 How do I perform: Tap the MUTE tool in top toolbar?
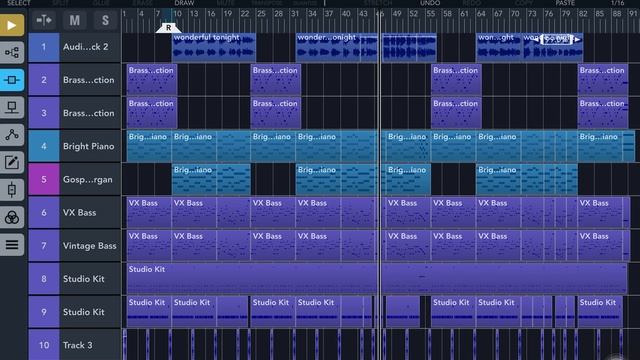point(225,3)
